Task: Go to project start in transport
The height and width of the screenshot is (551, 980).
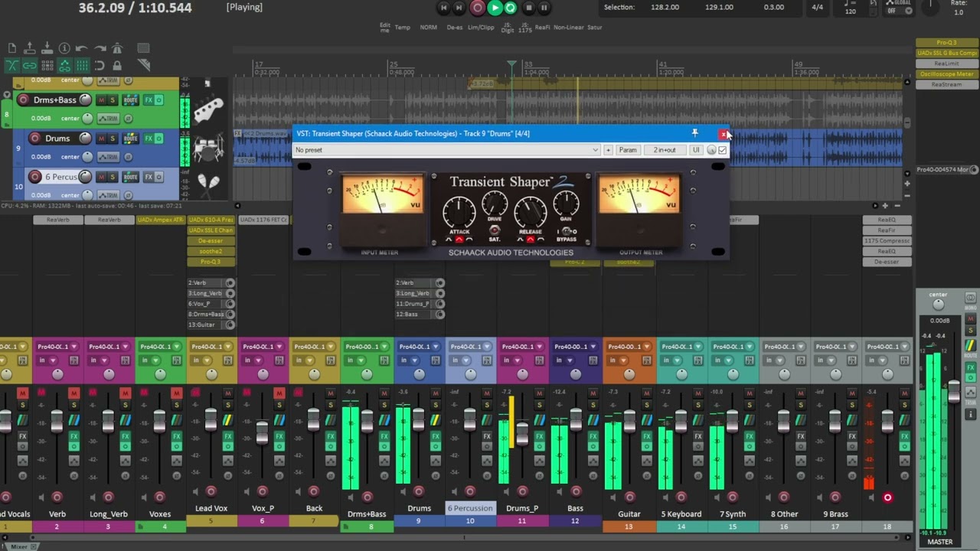Action: 443,8
